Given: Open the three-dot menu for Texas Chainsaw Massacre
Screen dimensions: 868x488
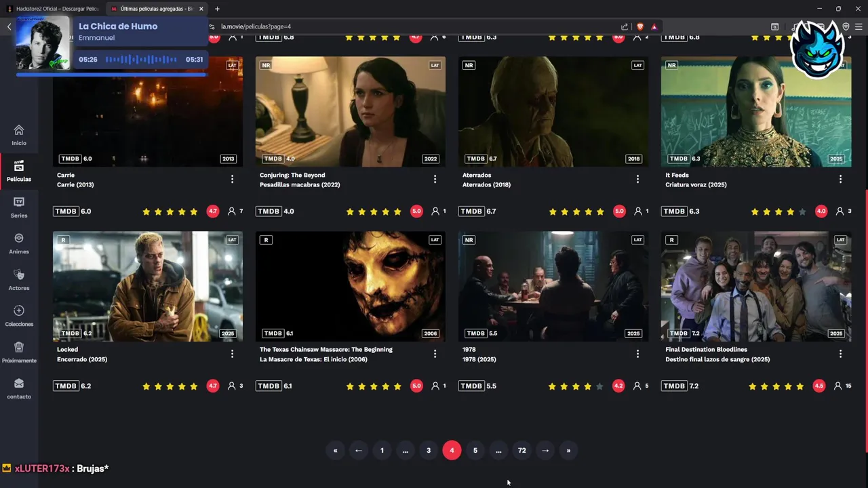Looking at the screenshot, I should (x=435, y=354).
